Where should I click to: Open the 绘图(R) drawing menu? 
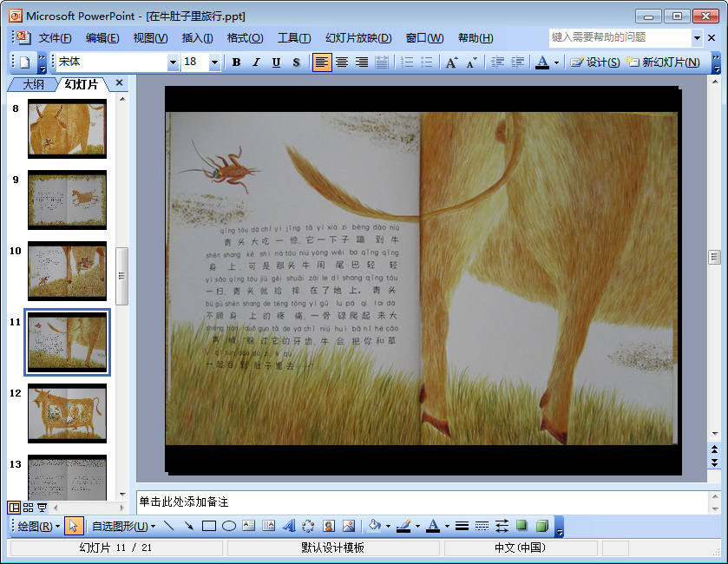(38, 527)
